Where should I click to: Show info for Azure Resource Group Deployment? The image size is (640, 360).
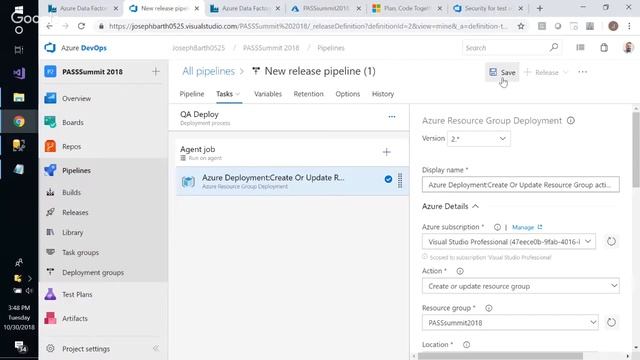click(x=571, y=121)
